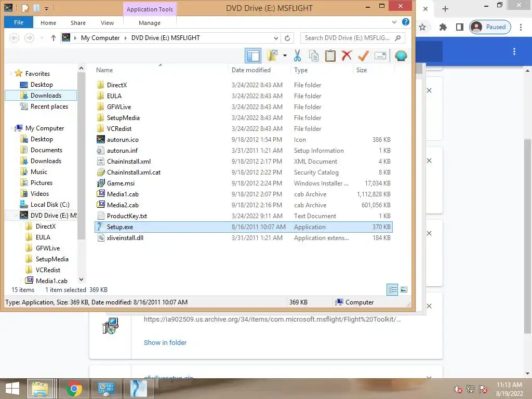Open Chrome from the taskbar
Viewport: 532px width, 399px height.
[x=74, y=389]
